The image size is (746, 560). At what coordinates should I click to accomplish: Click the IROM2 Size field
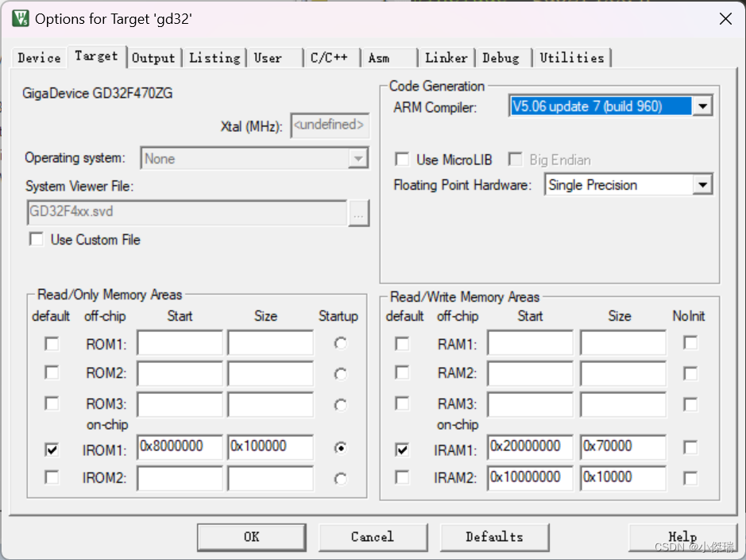click(270, 477)
